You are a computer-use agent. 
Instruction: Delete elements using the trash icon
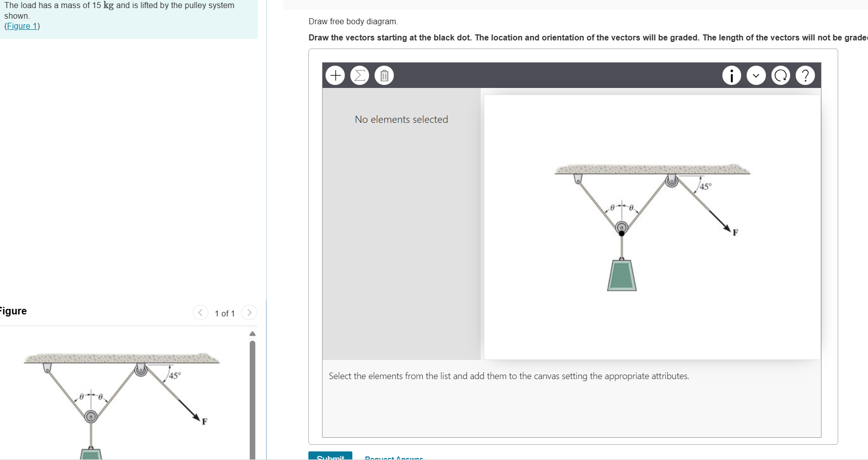384,75
